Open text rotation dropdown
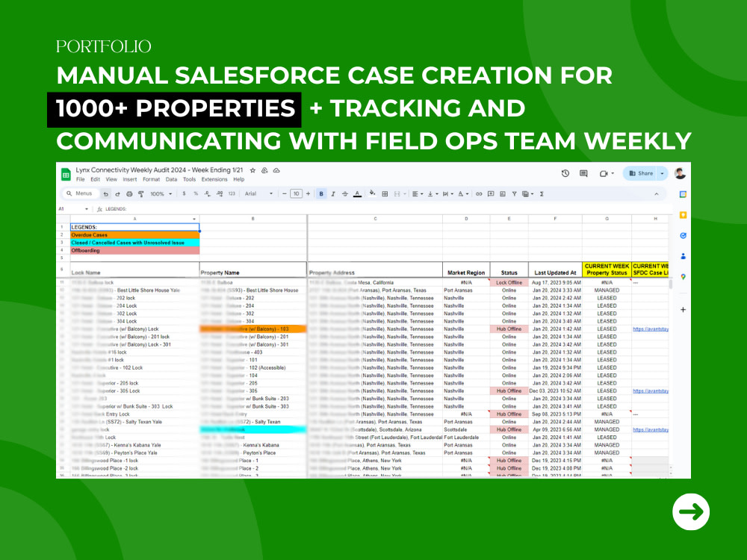This screenshot has height=560, width=747. click(x=462, y=194)
